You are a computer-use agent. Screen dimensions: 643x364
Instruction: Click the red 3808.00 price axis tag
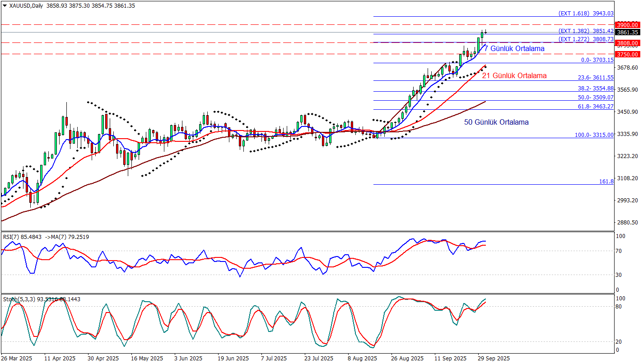point(627,43)
